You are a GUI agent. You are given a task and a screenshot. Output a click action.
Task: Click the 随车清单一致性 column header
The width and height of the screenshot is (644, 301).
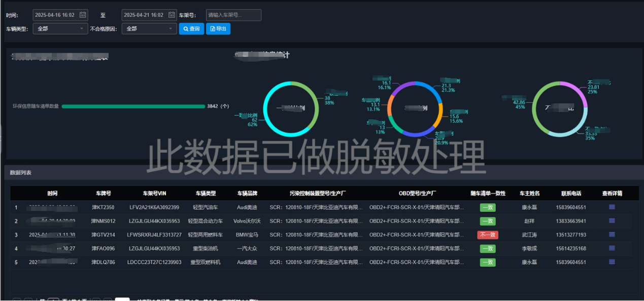pos(487,193)
